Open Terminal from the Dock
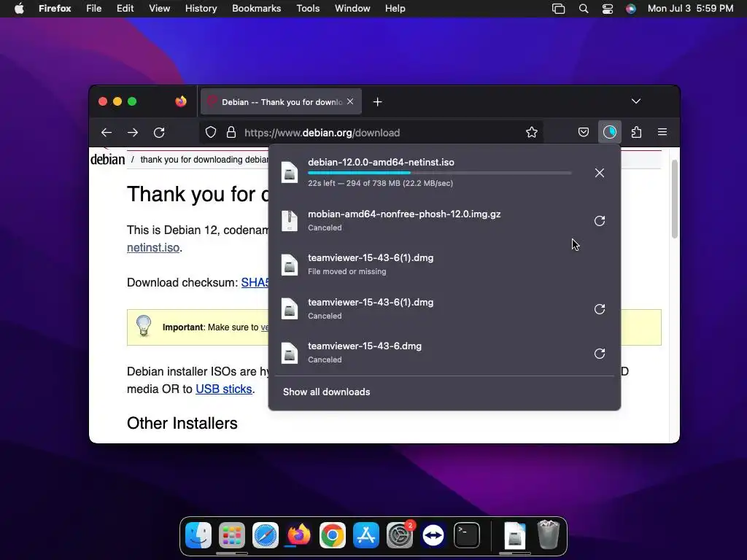 [467, 535]
